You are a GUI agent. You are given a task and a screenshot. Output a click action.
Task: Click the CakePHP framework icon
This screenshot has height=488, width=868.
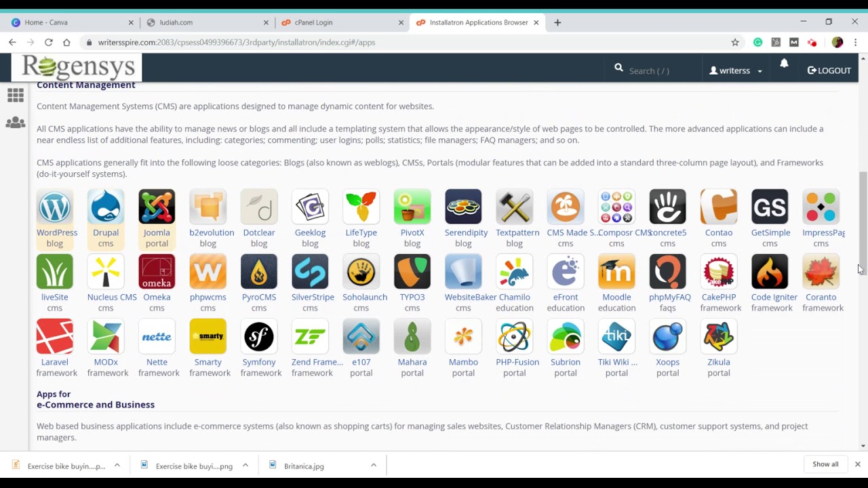click(719, 272)
